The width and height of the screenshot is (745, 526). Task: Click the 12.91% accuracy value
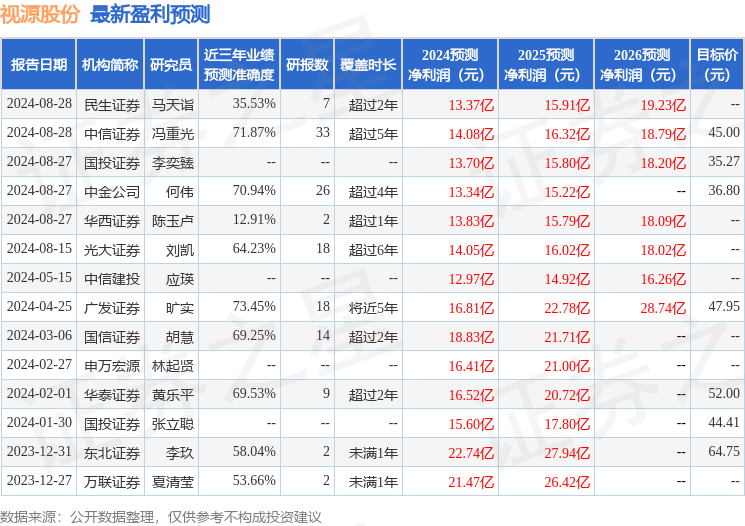click(254, 219)
